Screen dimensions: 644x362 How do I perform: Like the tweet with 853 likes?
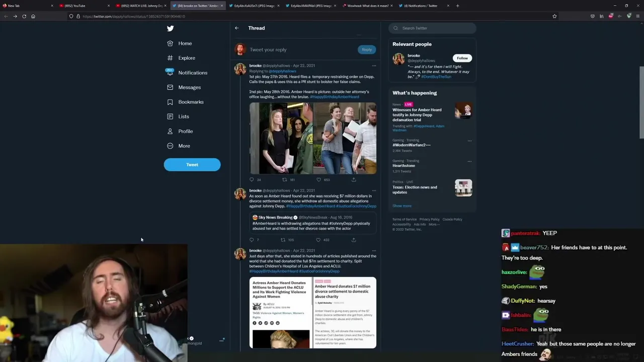(318, 179)
